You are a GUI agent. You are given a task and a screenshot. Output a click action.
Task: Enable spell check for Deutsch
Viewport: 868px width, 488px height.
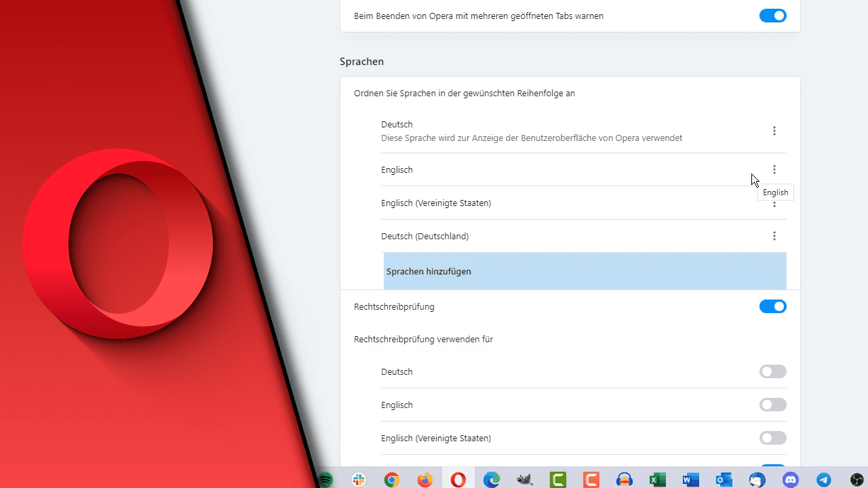773,371
